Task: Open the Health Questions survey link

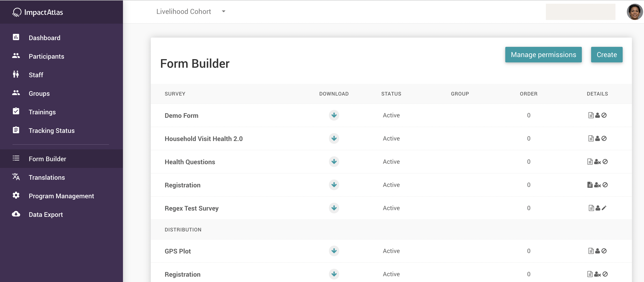Action: coord(190,162)
